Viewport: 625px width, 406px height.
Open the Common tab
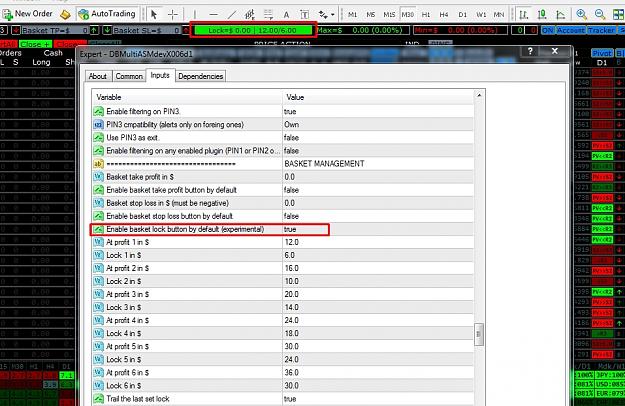tap(129, 76)
